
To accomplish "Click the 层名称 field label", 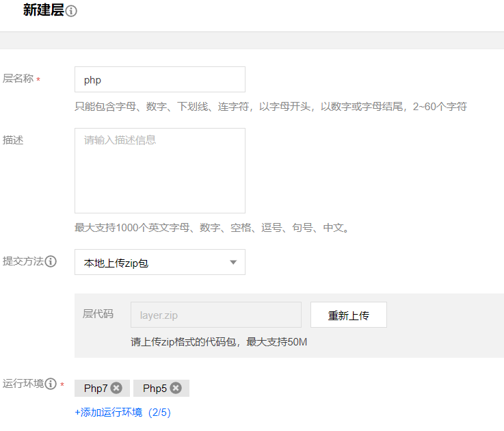I will click(x=18, y=79).
